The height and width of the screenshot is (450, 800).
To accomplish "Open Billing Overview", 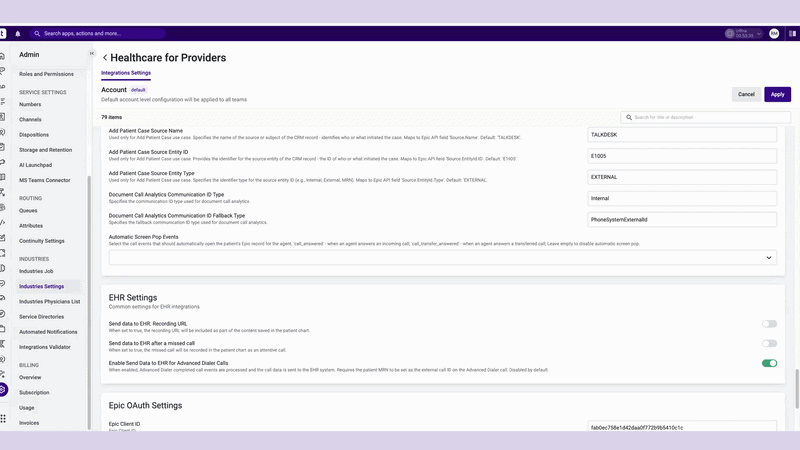I will coord(30,378).
